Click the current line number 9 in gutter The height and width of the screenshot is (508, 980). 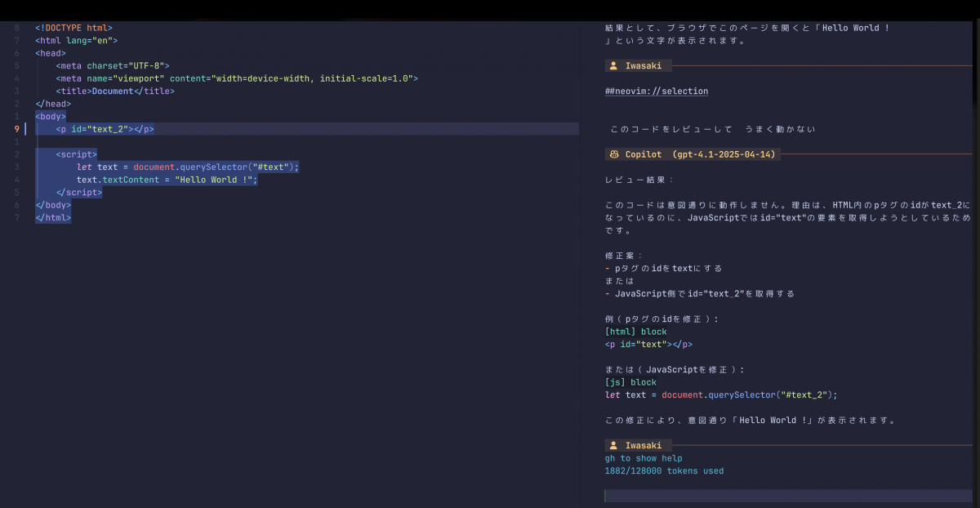pos(17,129)
